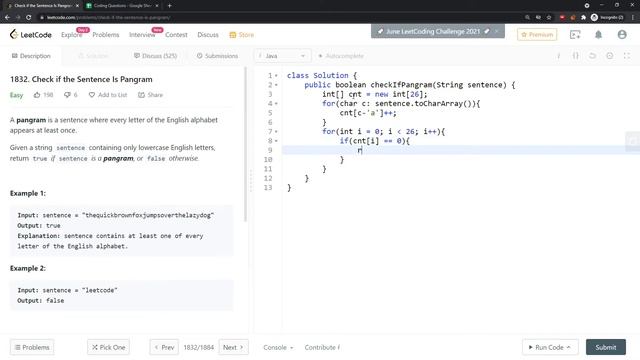Expand the Console panel
The image size is (640, 360).
(278, 347)
